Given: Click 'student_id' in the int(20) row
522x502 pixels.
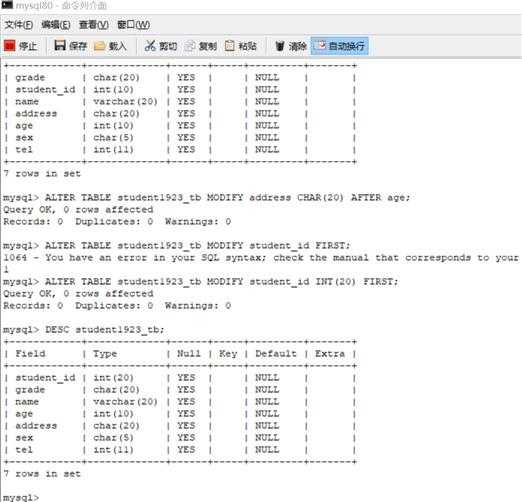Looking at the screenshot, I should (x=45, y=378).
